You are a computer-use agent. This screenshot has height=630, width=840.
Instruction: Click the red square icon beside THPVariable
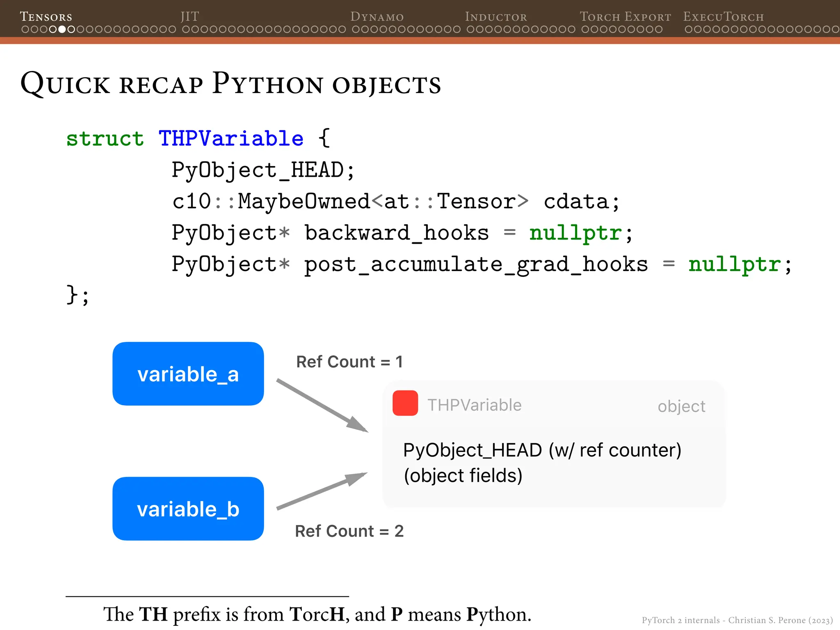pos(405,403)
